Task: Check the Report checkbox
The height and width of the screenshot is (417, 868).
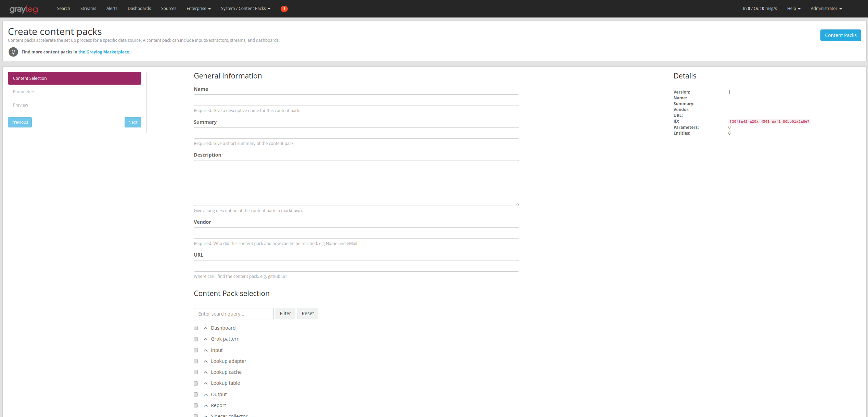Action: point(196,405)
